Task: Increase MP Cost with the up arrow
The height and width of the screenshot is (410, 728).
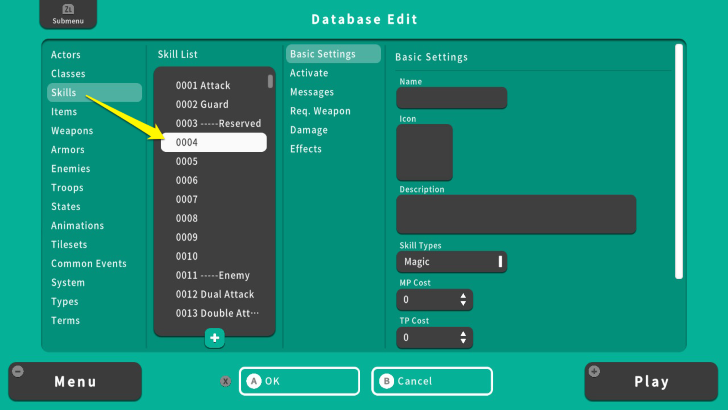Action: pyautogui.click(x=463, y=295)
